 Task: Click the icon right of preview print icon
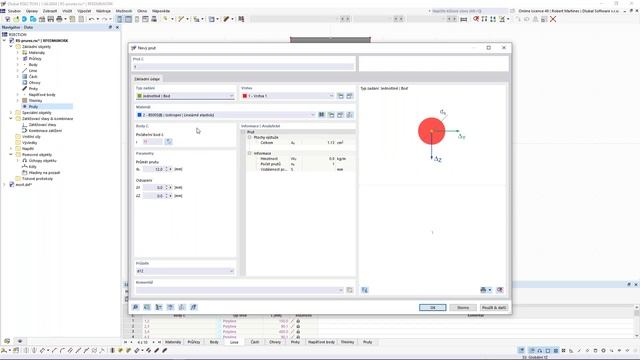click(500, 290)
